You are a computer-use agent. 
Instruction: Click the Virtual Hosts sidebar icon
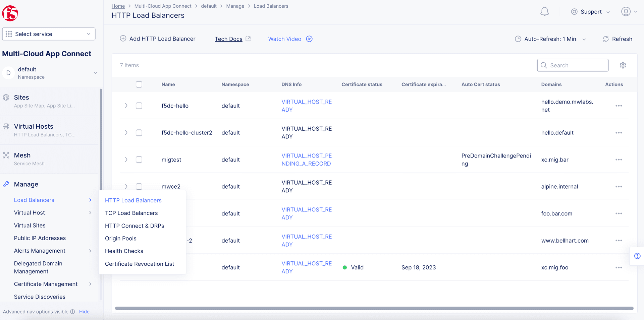[6, 126]
